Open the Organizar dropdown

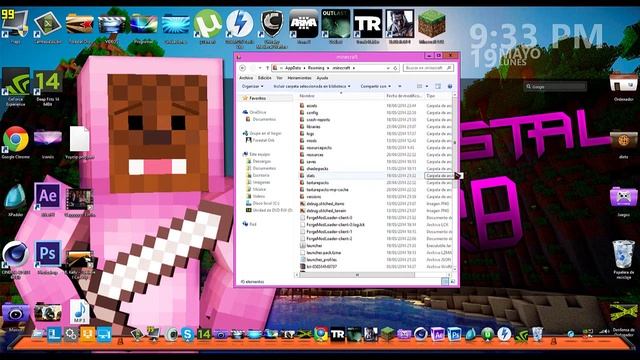pyautogui.click(x=252, y=86)
